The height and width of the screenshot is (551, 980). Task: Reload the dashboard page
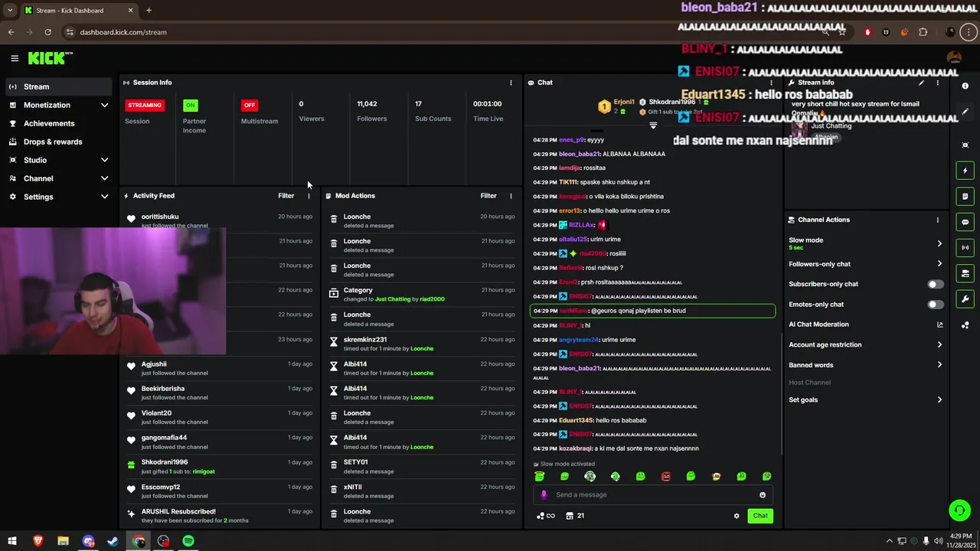point(47,32)
